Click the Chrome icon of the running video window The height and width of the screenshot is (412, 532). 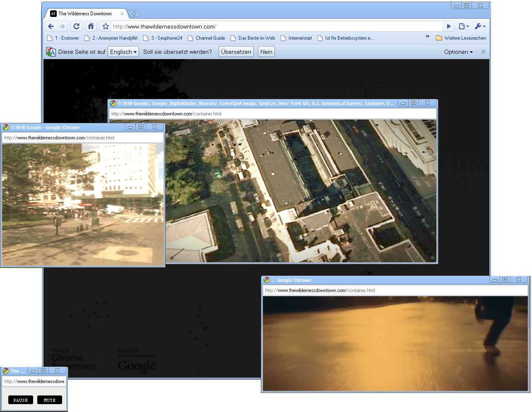pos(267,280)
